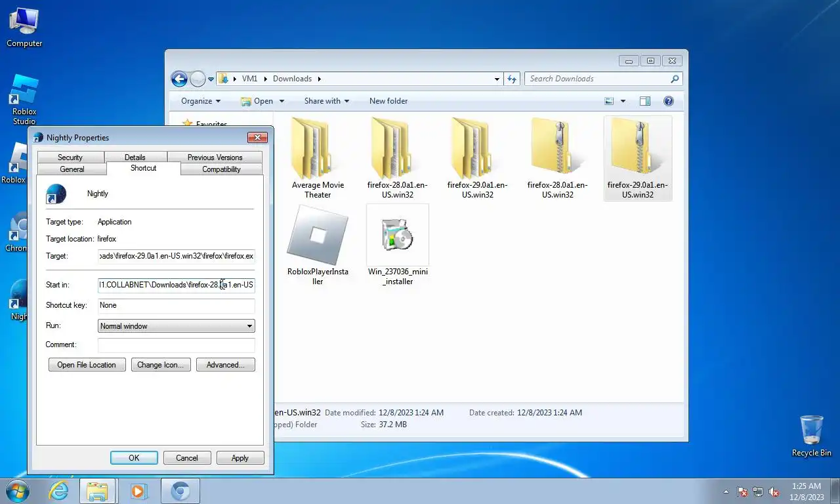Select the Win_237036_mini_installer file
The image size is (840, 504).
[398, 245]
